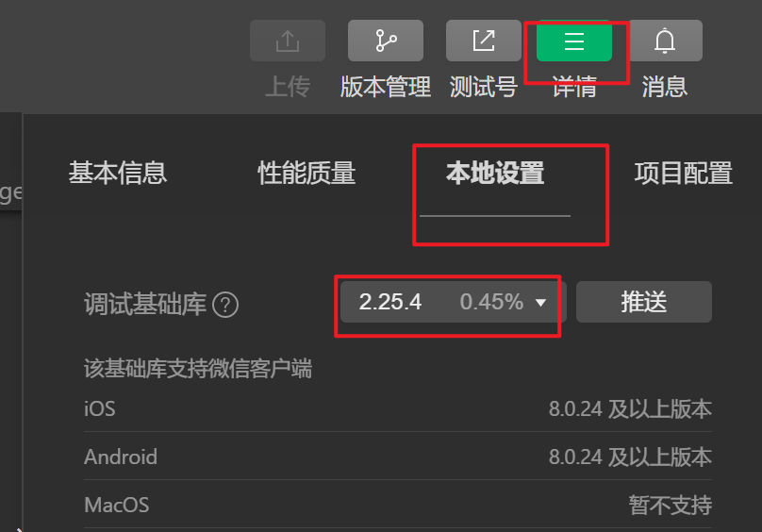Switch to the 基本信息 tab

pyautogui.click(x=118, y=174)
